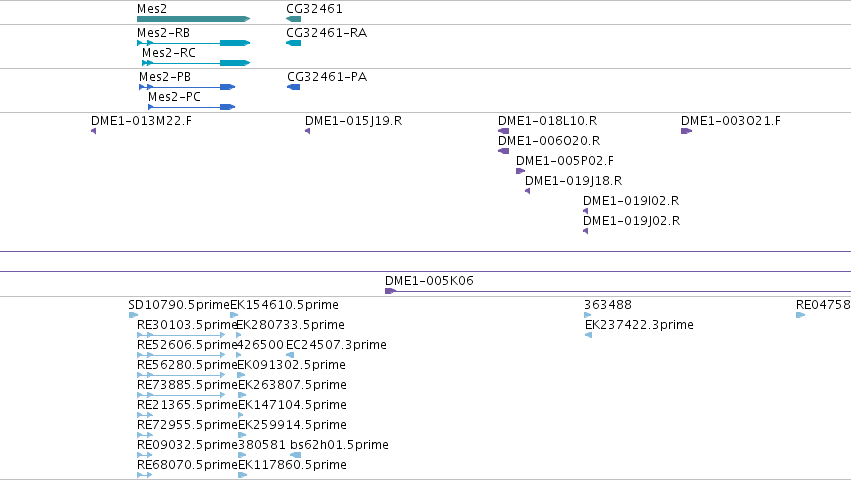Click the DME1-015J19.R label text
Viewport: 851px width, 480px height.
[x=354, y=121]
